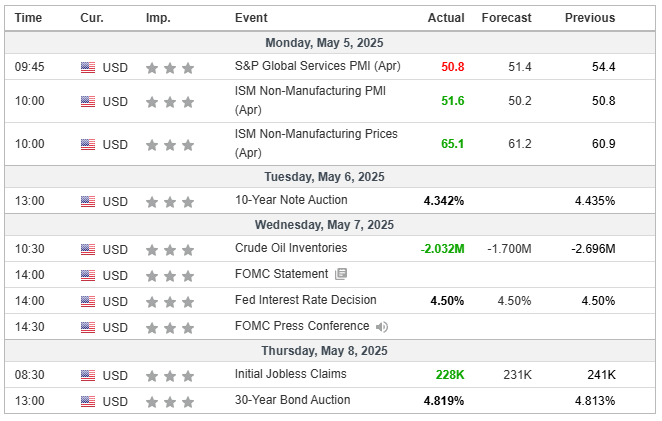Click the importance stars for Fed Interest Rate Decision
The width and height of the screenshot is (662, 421).
click(170, 302)
